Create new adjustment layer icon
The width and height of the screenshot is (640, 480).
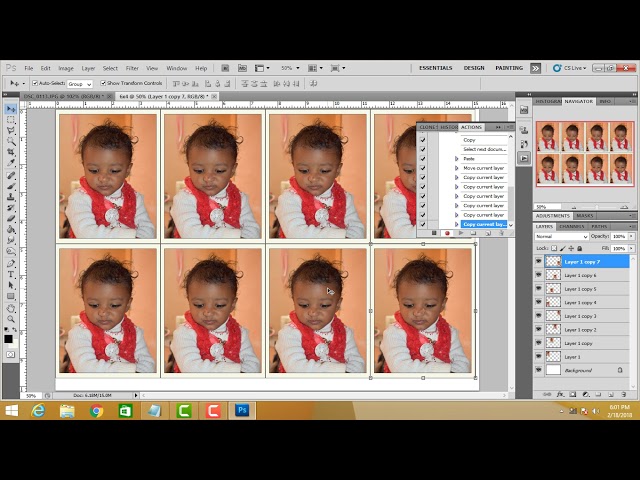pos(585,394)
